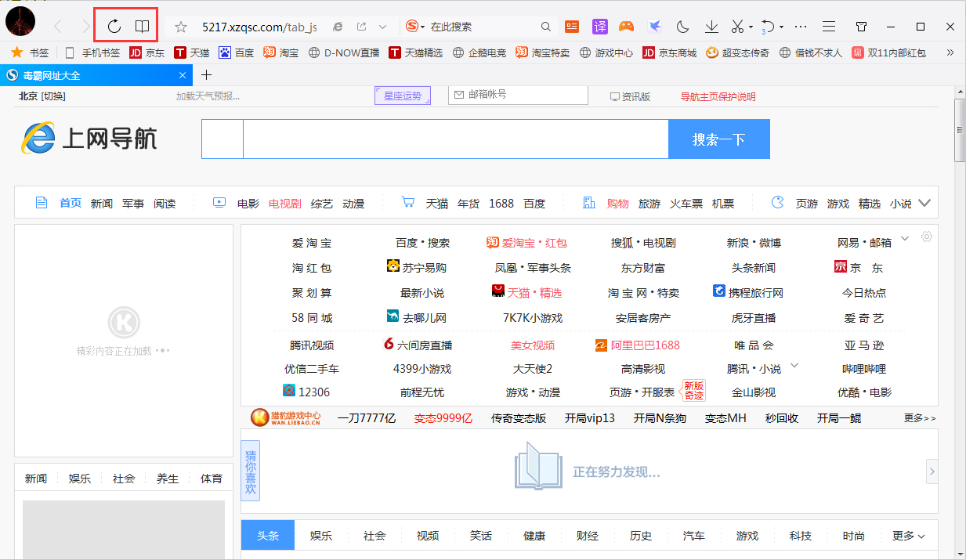This screenshot has width=966, height=560.
Task: Select the 养生 sidebar tab
Action: pyautogui.click(x=167, y=478)
